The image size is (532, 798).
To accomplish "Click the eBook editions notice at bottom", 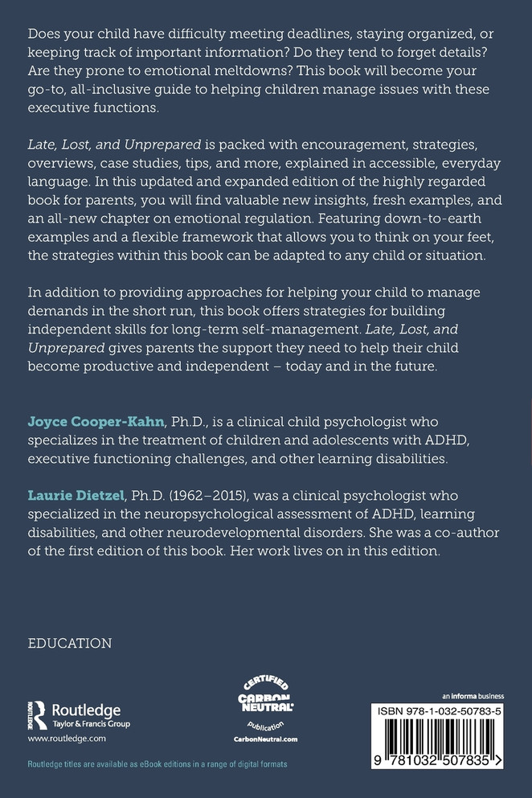I will [158, 764].
